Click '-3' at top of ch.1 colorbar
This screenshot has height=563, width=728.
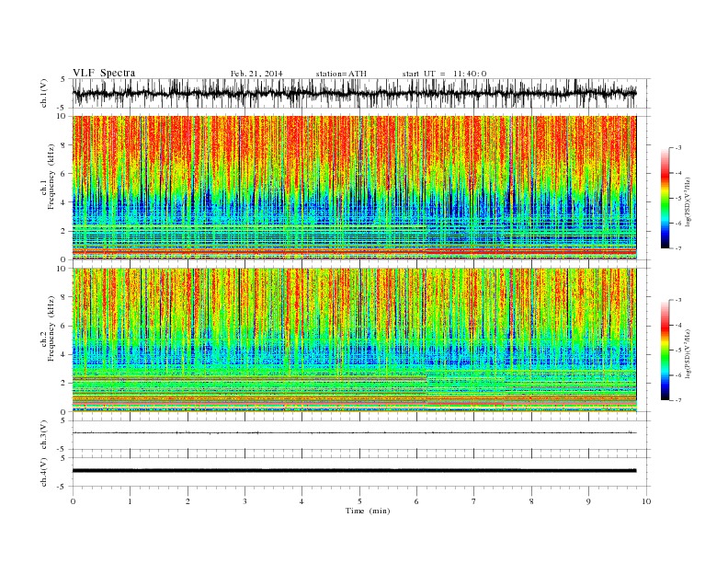tap(677, 148)
